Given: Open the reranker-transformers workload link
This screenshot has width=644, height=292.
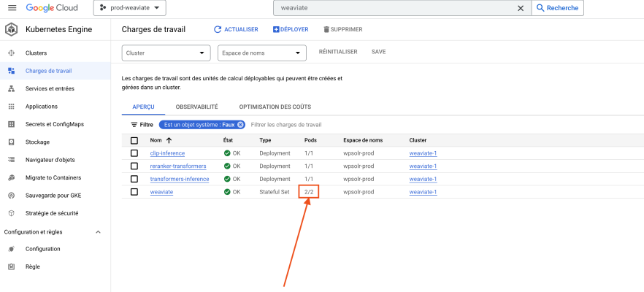Looking at the screenshot, I should coord(178,166).
